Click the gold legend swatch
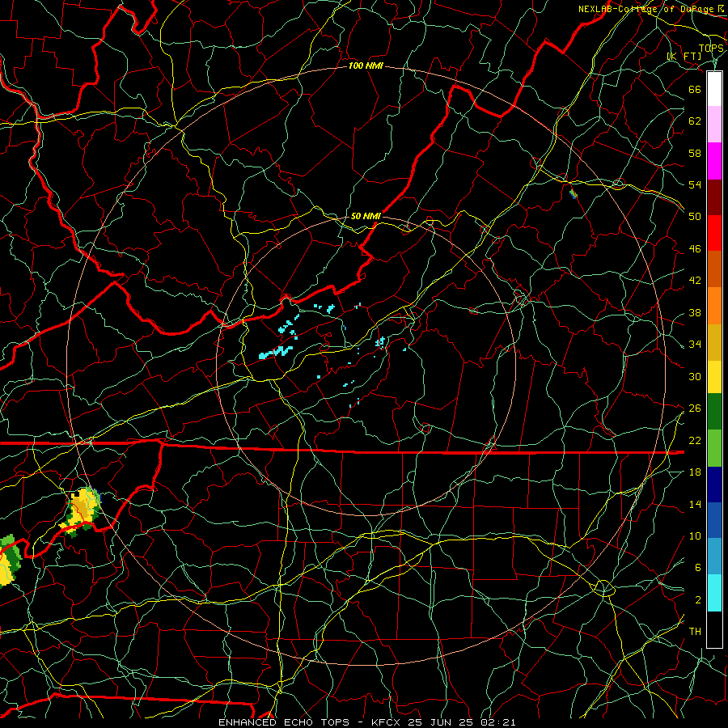 click(714, 342)
